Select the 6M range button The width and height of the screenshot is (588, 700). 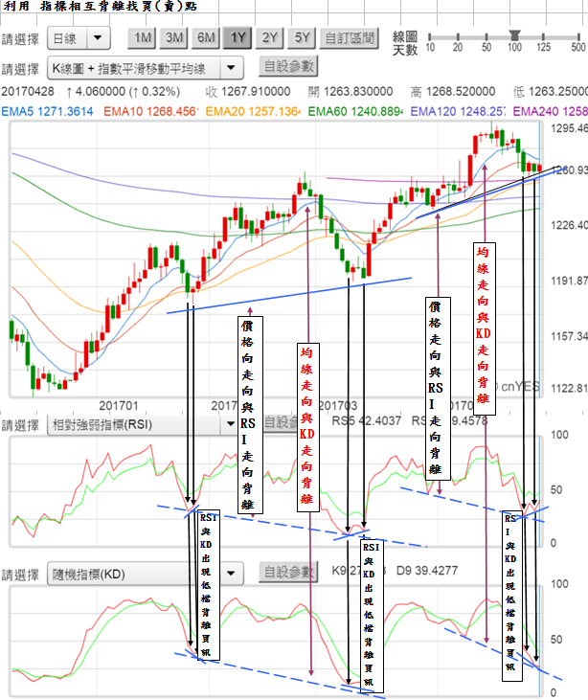pyautogui.click(x=206, y=38)
